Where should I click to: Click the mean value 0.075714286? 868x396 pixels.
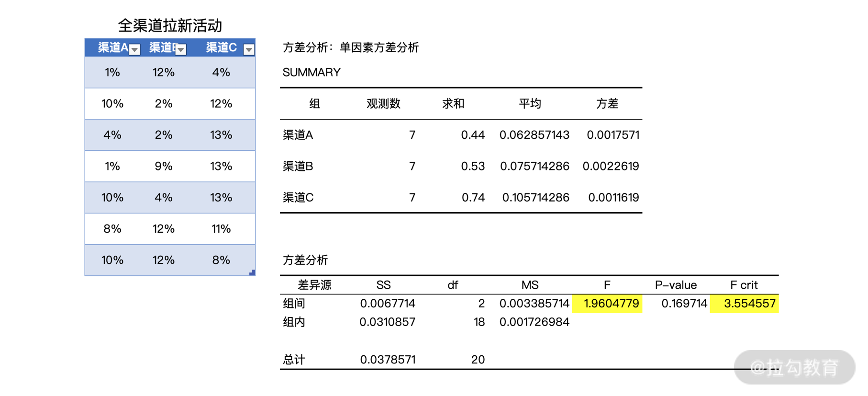[x=535, y=166]
